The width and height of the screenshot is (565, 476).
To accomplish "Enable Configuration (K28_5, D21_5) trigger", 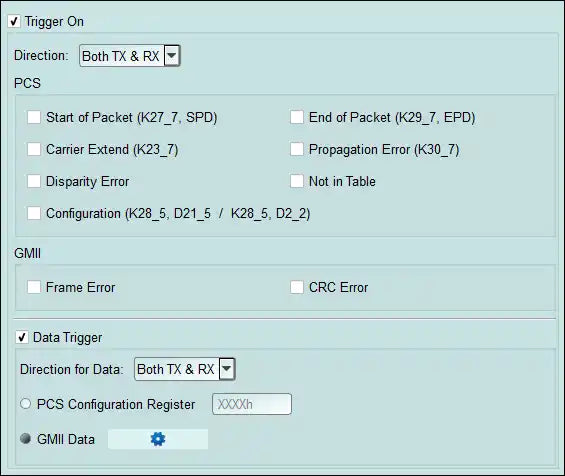I will (34, 213).
